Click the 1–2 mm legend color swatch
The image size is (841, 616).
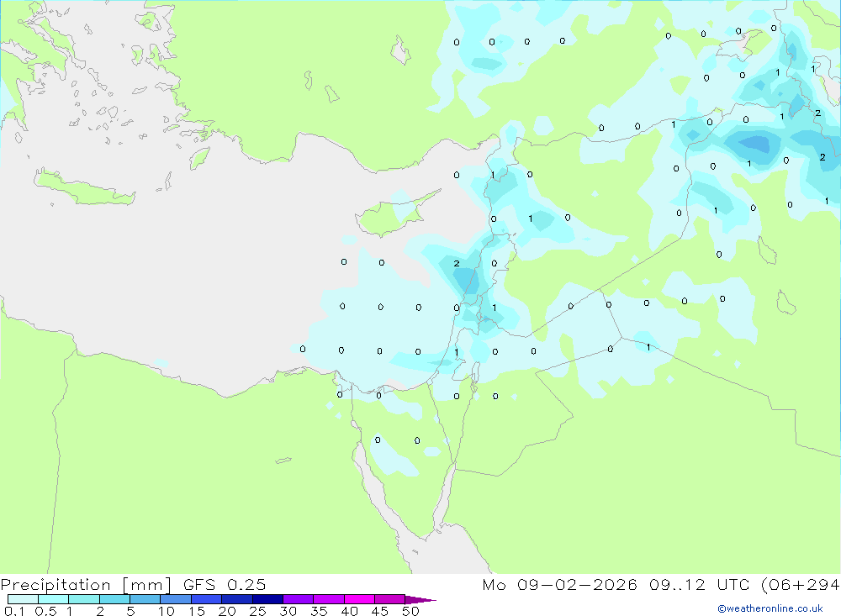tap(84, 599)
